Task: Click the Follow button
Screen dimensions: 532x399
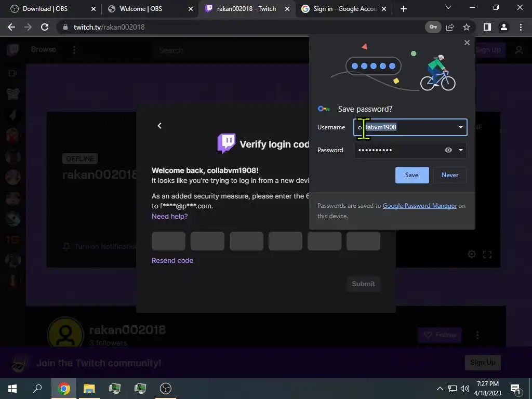Action: point(440,335)
